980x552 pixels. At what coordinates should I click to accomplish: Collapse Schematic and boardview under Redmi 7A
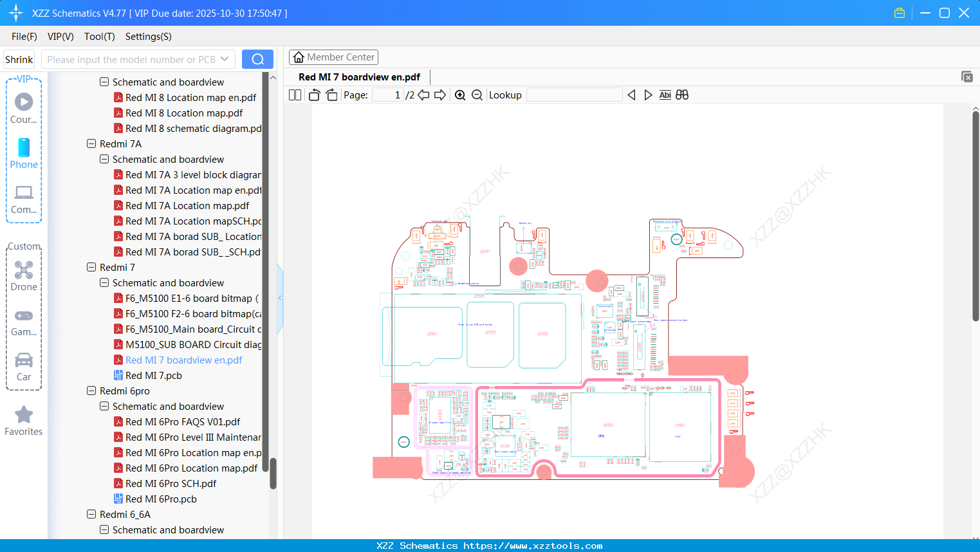coord(104,160)
